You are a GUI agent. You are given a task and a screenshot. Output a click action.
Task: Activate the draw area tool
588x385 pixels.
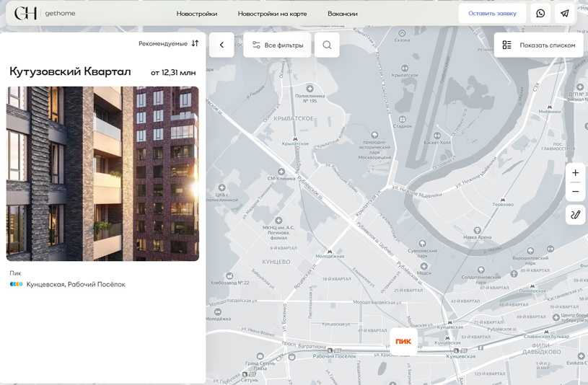(x=575, y=215)
